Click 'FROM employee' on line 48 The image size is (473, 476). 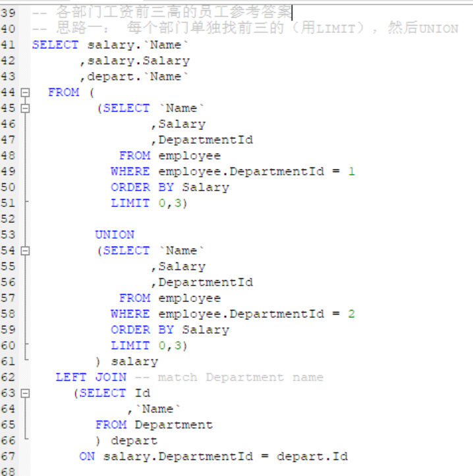coord(170,156)
